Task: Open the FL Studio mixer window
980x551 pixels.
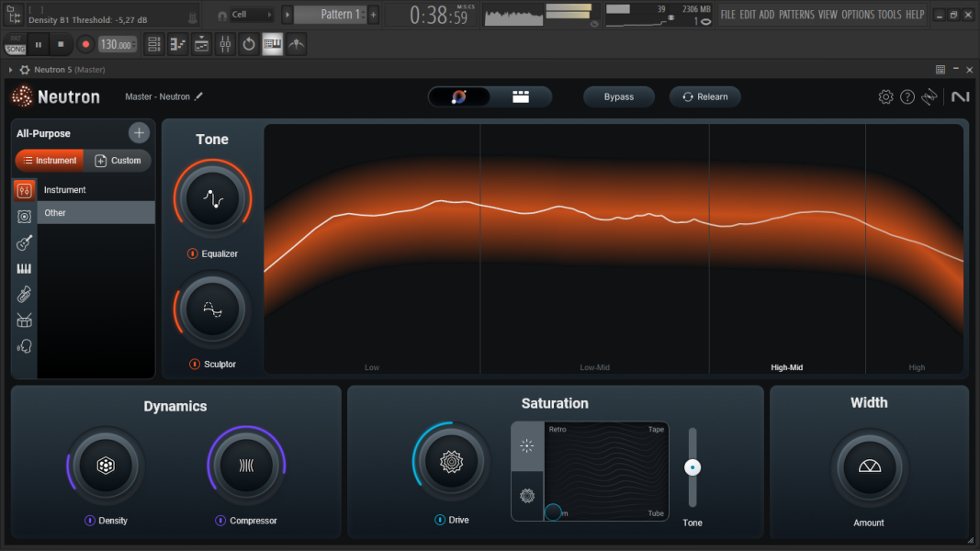Action: click(225, 44)
